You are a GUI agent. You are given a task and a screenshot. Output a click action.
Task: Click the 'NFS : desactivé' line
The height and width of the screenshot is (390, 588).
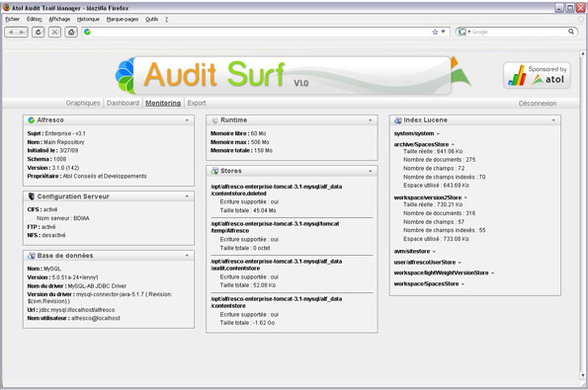point(46,235)
